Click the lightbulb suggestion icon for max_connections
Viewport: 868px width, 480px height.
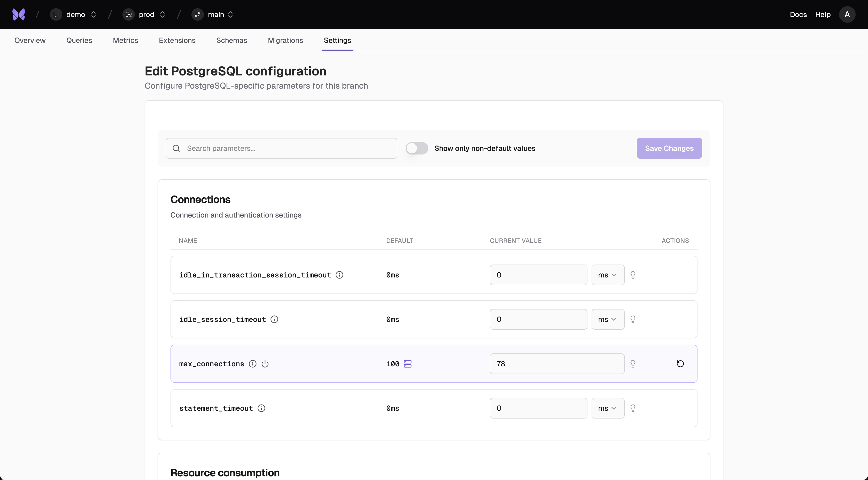[633, 364]
